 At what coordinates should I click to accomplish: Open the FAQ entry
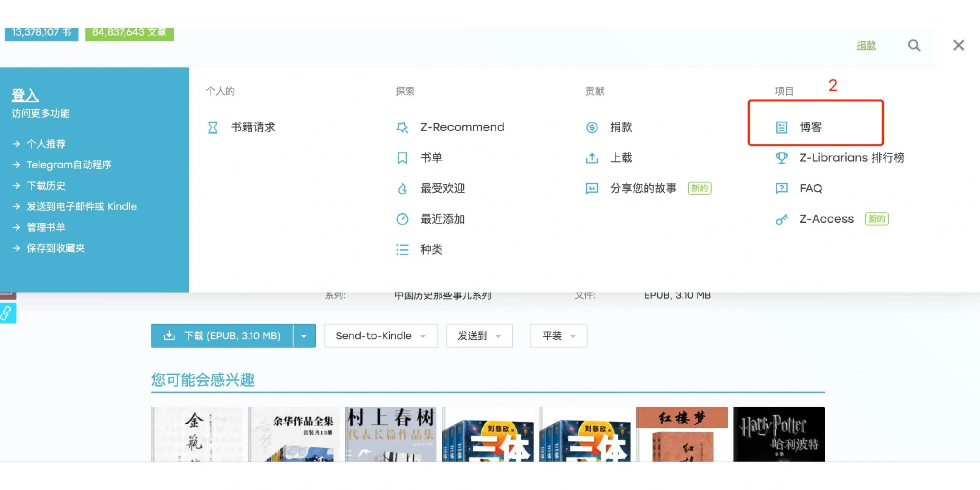pyautogui.click(x=811, y=188)
